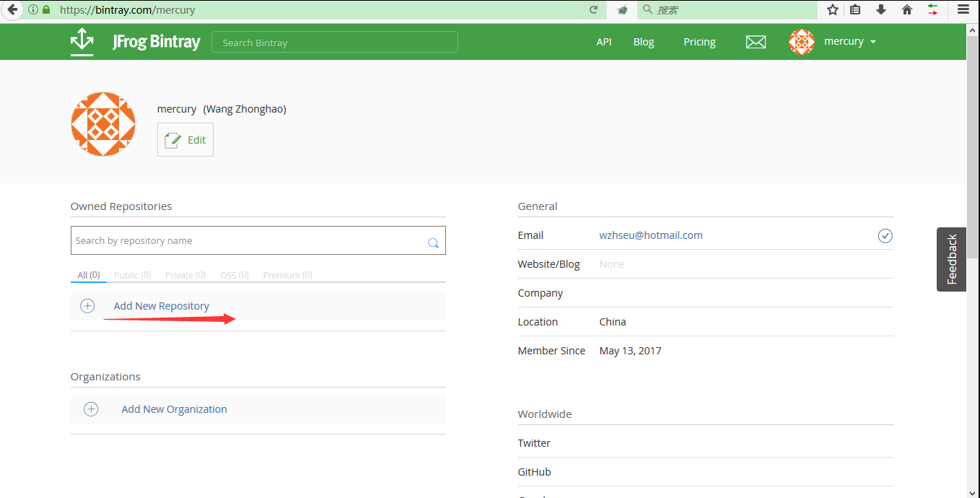Click Add New Organization link
Screen dimensions: 980x498
174,409
